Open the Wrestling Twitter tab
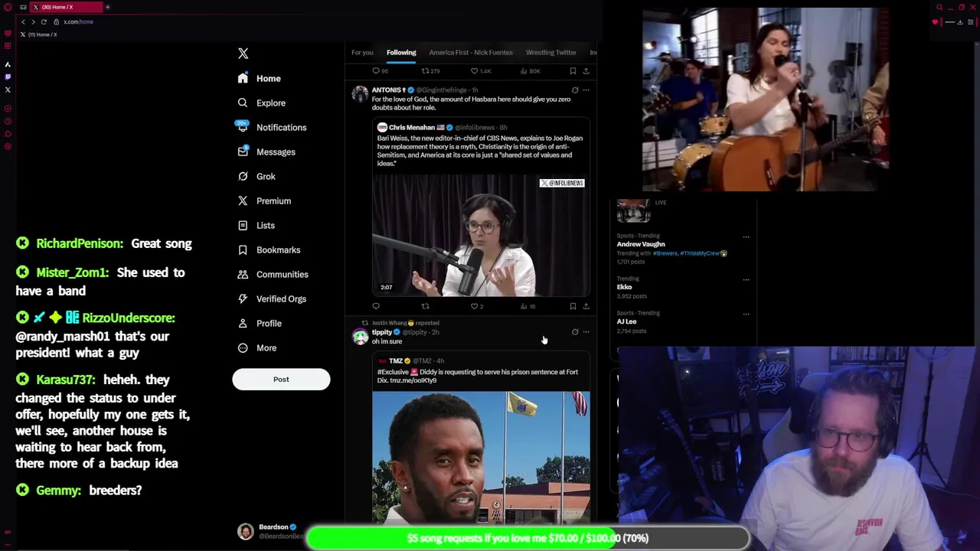 [551, 52]
